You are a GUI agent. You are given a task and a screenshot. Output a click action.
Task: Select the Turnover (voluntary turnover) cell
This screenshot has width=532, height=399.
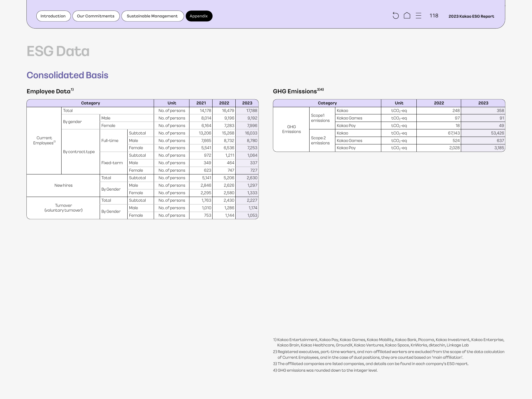pos(63,208)
